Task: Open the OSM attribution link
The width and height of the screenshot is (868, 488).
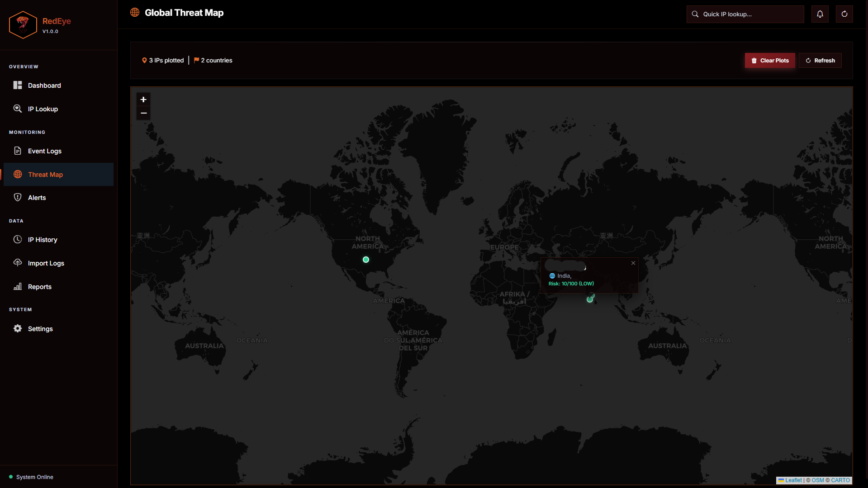Action: point(818,480)
